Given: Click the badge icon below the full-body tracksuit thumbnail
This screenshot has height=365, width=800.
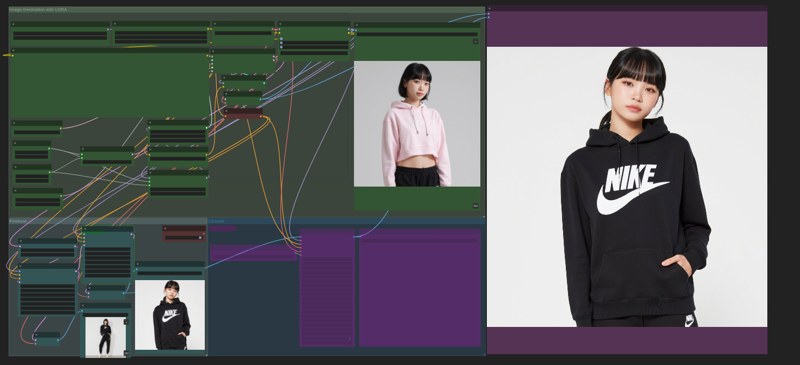Looking at the screenshot, I should [x=126, y=353].
